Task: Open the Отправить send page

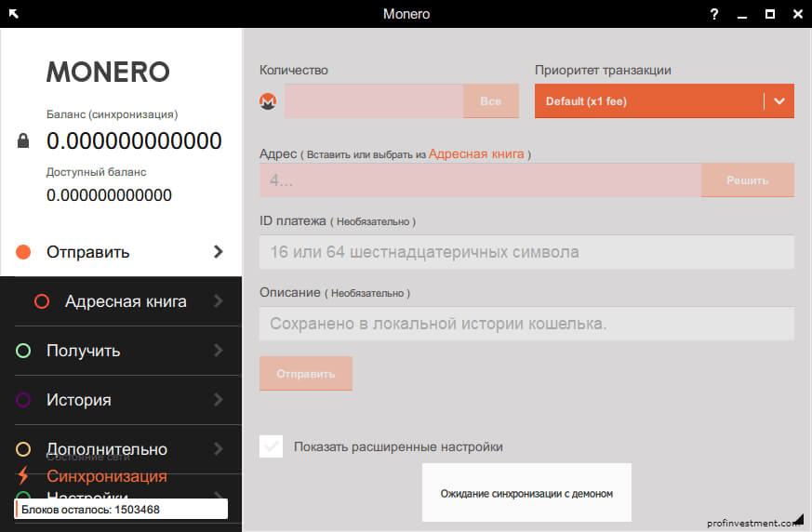Action: [121, 252]
